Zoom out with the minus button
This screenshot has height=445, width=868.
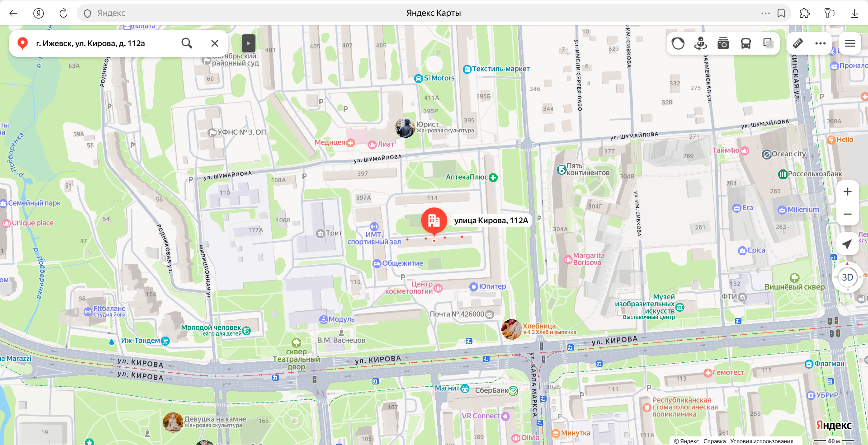(848, 214)
